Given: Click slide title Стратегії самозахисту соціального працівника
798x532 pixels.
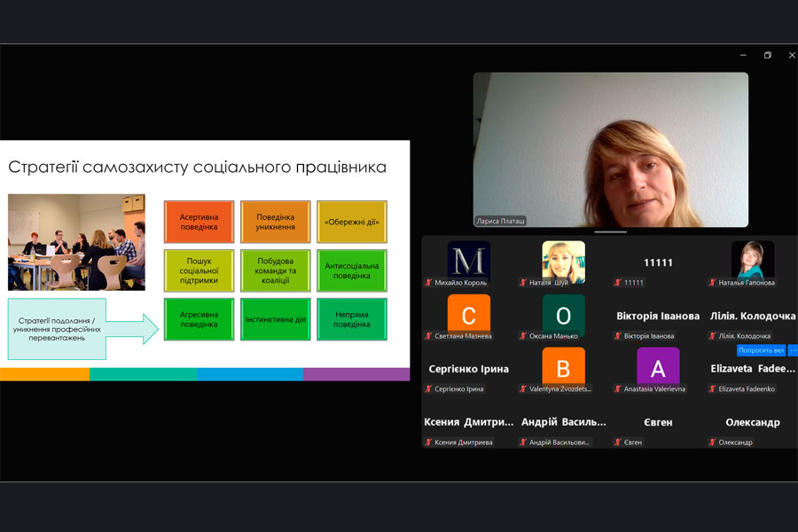Looking at the screenshot, I should point(198,167).
